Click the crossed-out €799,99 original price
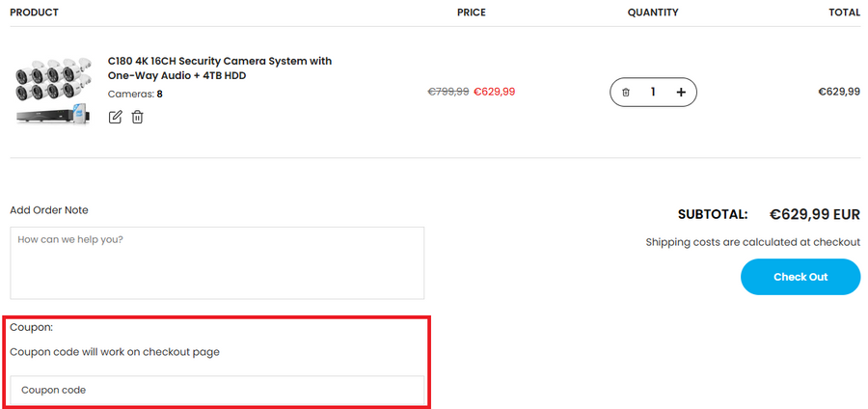The image size is (868, 409). click(x=448, y=92)
